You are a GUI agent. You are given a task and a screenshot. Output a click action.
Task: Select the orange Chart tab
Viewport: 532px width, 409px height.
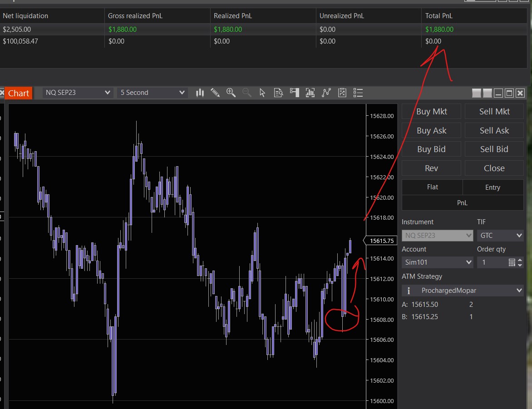[18, 93]
